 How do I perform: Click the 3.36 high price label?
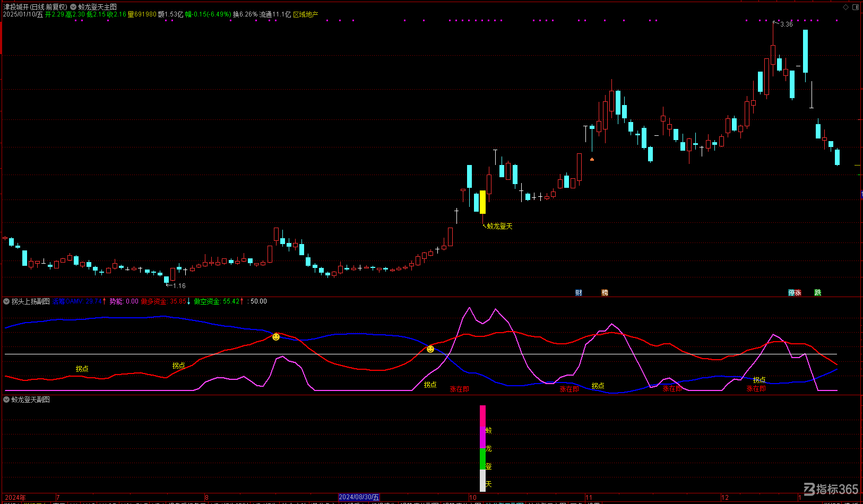click(787, 24)
